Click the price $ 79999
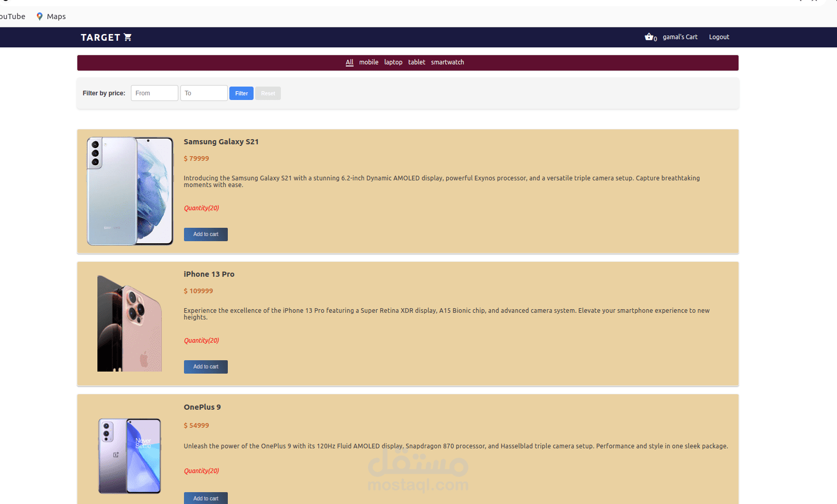Image resolution: width=837 pixels, height=504 pixels. coord(196,159)
